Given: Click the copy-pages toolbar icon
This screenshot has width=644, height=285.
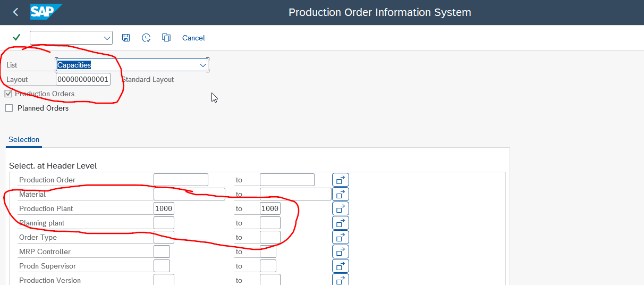Looking at the screenshot, I should click(166, 38).
